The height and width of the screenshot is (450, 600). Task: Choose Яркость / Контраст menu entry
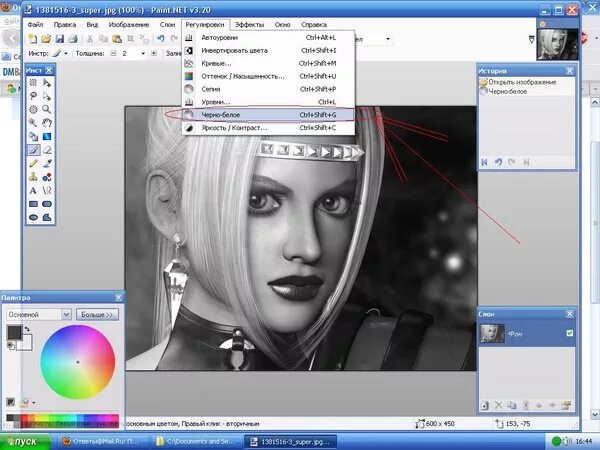268,128
